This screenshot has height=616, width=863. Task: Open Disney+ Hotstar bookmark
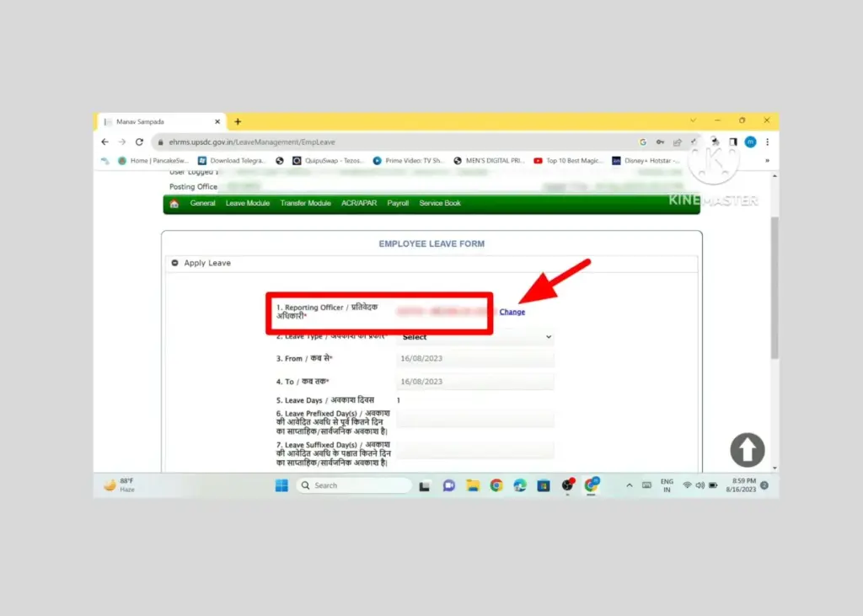coord(646,161)
